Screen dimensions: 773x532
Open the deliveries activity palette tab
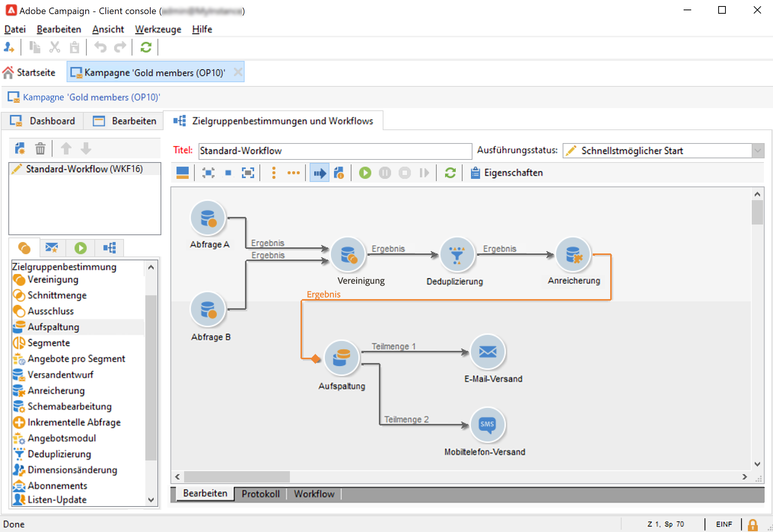(x=52, y=248)
